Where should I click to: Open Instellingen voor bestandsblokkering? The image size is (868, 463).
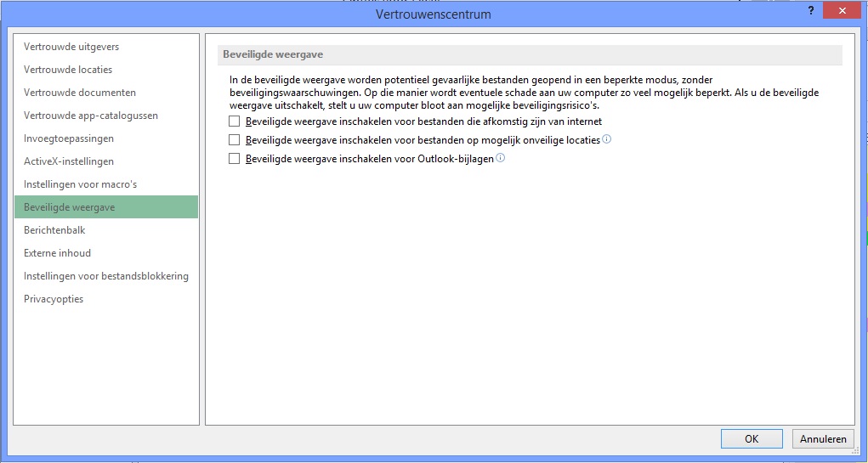106,276
